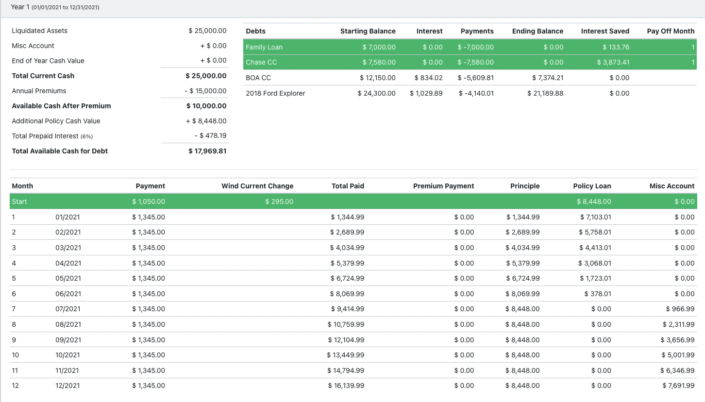
Task: Click the Total Available Cash for Debt label
Action: (x=62, y=150)
